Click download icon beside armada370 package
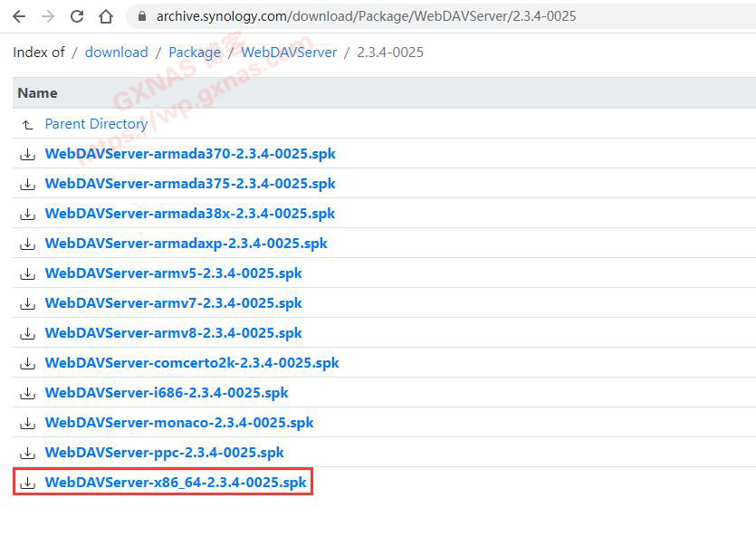This screenshot has height=546, width=756. click(27, 154)
